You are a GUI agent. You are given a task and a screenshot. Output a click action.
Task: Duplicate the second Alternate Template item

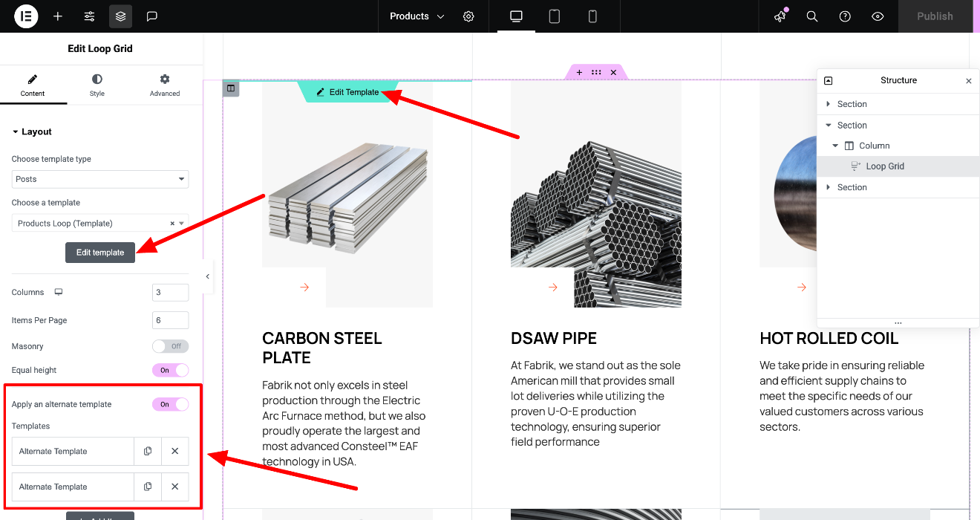click(x=148, y=487)
